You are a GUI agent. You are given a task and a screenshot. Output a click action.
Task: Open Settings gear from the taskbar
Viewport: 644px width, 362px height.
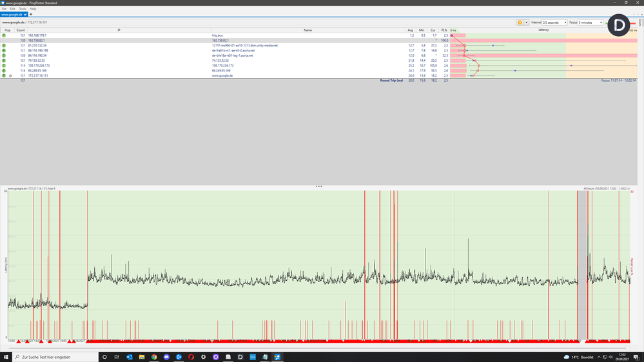coord(203,357)
